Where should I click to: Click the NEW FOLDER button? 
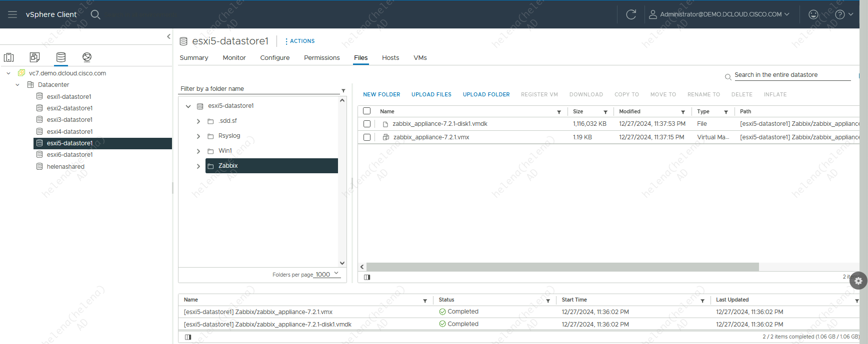(x=381, y=94)
